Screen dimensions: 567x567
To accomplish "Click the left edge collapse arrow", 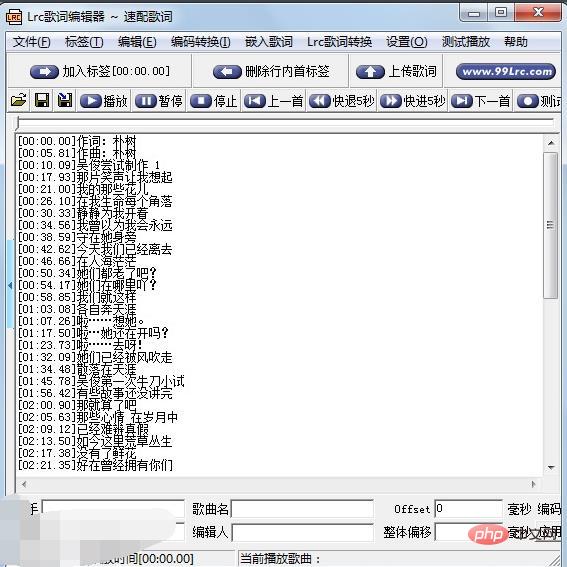I will [x=10, y=285].
